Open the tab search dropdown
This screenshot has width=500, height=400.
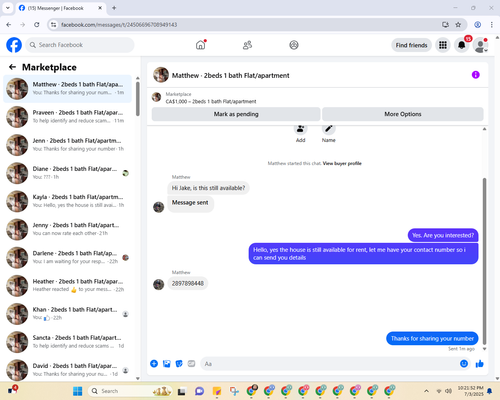click(8, 8)
